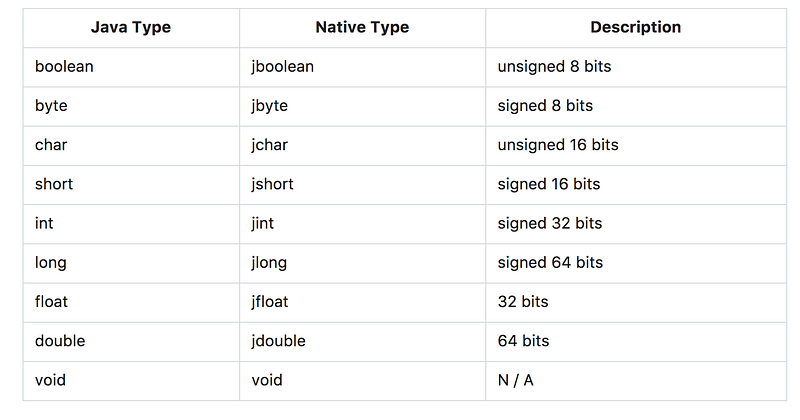The height and width of the screenshot is (420, 800).
Task: Select the char Java type cell
Action: tap(51, 145)
